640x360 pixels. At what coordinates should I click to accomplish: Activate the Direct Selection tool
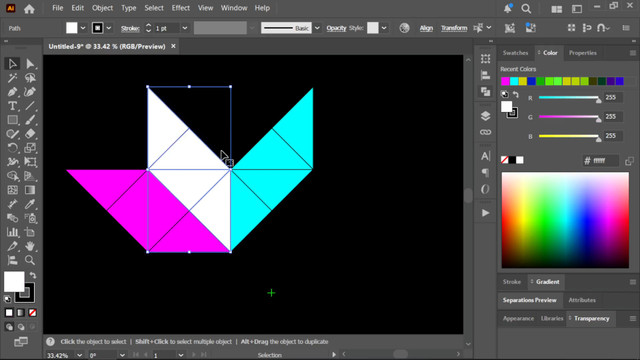(30, 64)
